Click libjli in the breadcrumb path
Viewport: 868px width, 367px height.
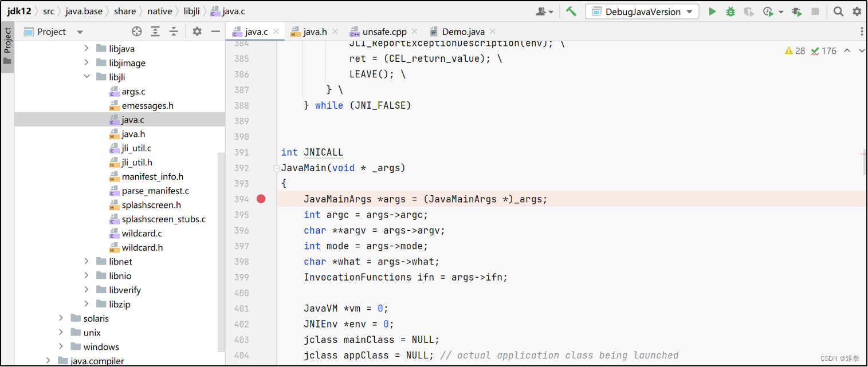pyautogui.click(x=192, y=11)
